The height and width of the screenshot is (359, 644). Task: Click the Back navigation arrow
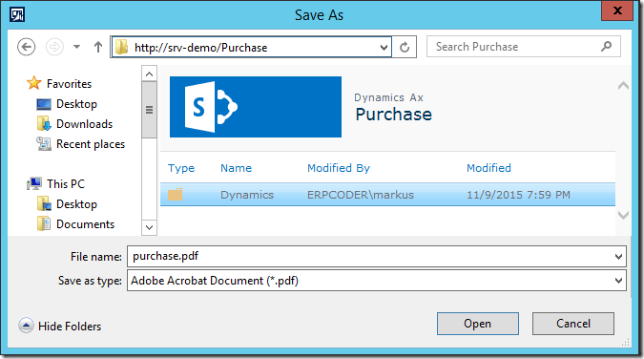(x=27, y=47)
